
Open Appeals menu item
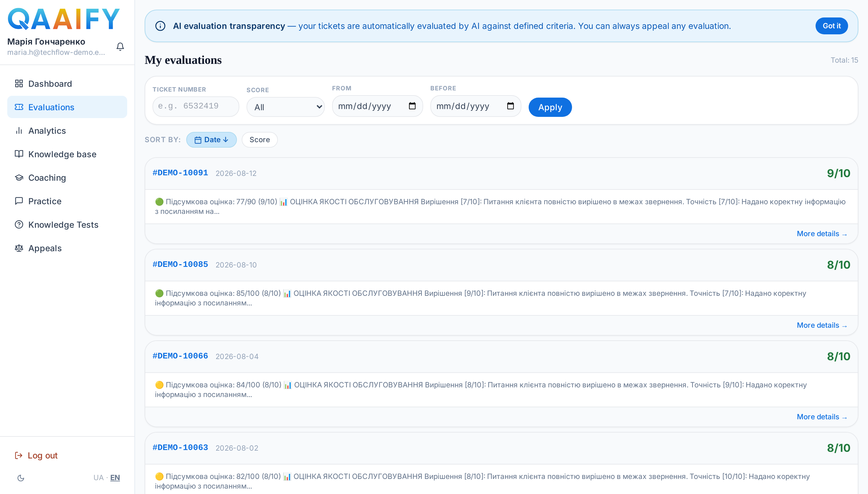(67, 248)
